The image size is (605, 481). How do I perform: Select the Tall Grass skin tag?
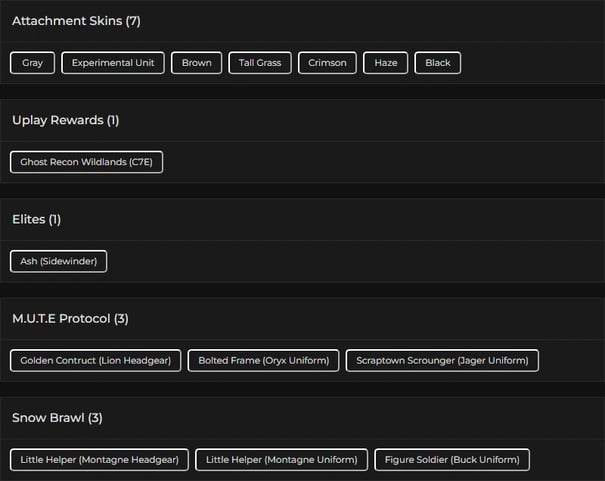(260, 63)
